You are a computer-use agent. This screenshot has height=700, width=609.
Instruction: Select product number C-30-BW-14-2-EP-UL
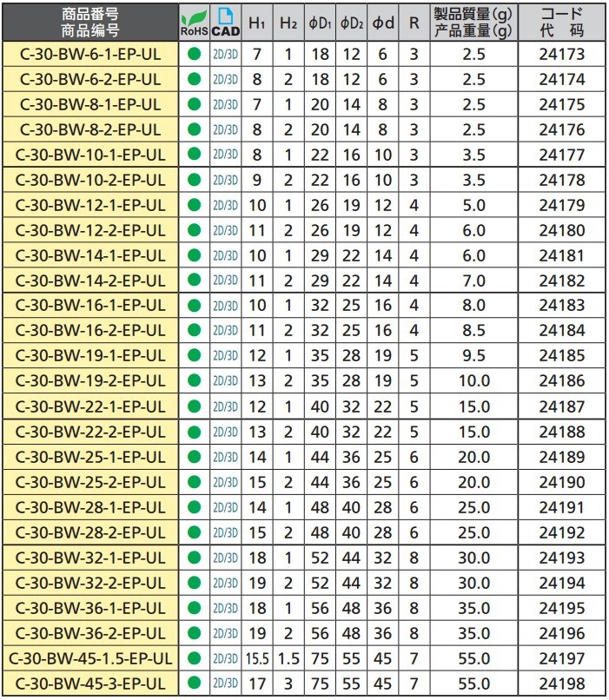pyautogui.click(x=89, y=281)
